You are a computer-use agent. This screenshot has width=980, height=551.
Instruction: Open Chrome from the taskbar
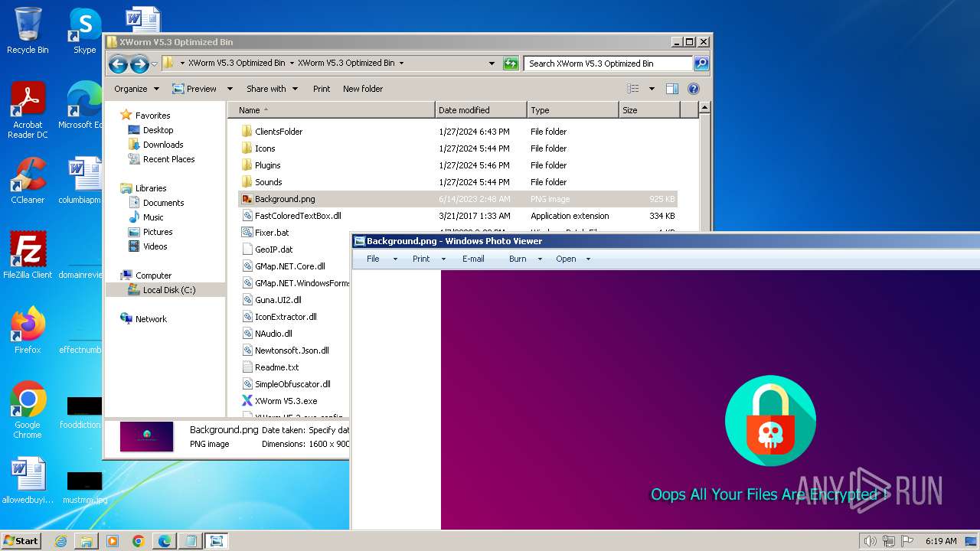pos(139,541)
